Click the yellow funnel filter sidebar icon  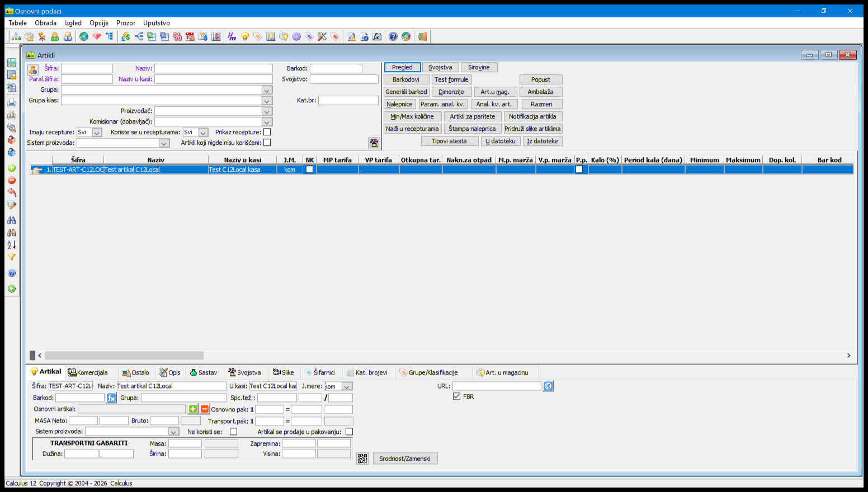[12, 257]
